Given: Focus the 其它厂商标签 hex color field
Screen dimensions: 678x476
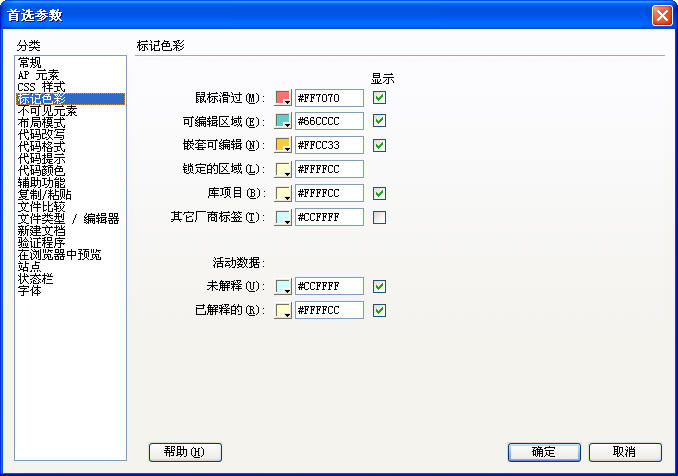Looking at the screenshot, I should (x=328, y=217).
